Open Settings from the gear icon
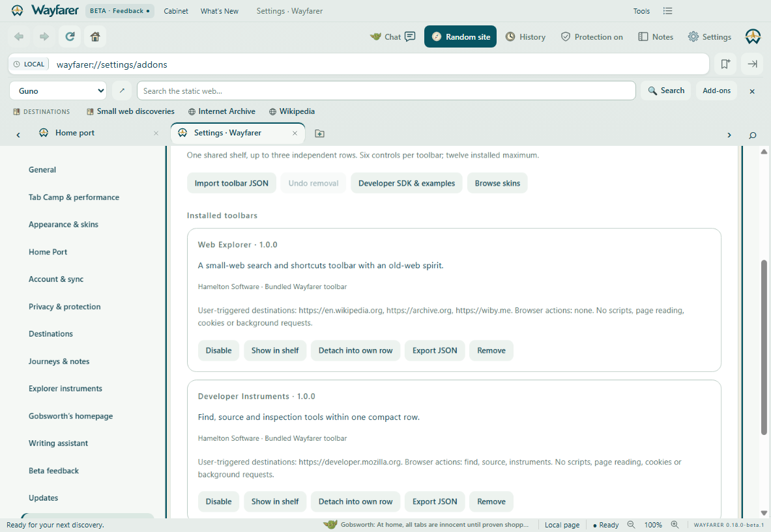771x532 pixels. point(710,37)
